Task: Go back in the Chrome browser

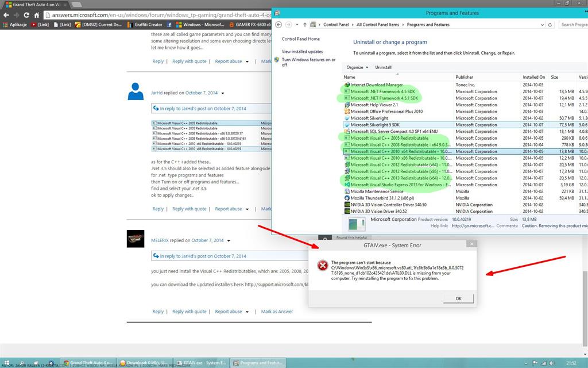Action: 6,15
